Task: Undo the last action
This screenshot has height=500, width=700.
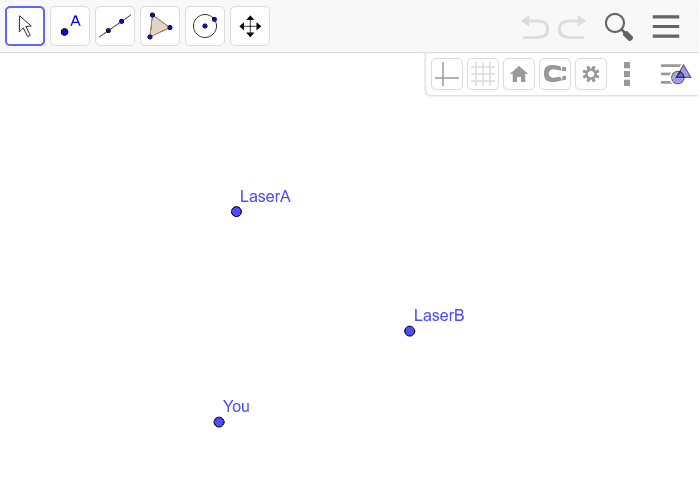Action: [535, 27]
